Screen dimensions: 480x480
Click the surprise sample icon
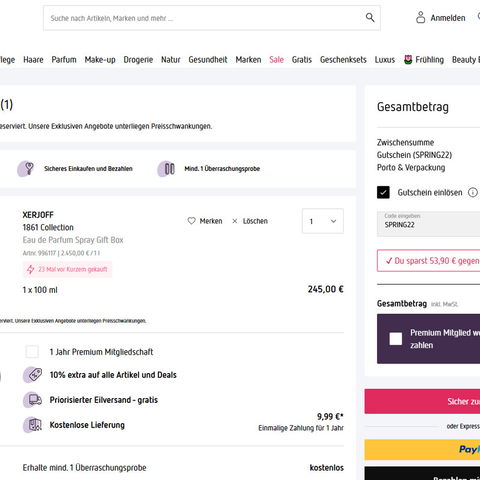tap(167, 168)
